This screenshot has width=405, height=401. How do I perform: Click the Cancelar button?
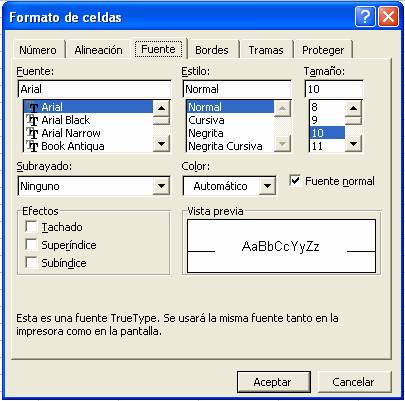[353, 382]
